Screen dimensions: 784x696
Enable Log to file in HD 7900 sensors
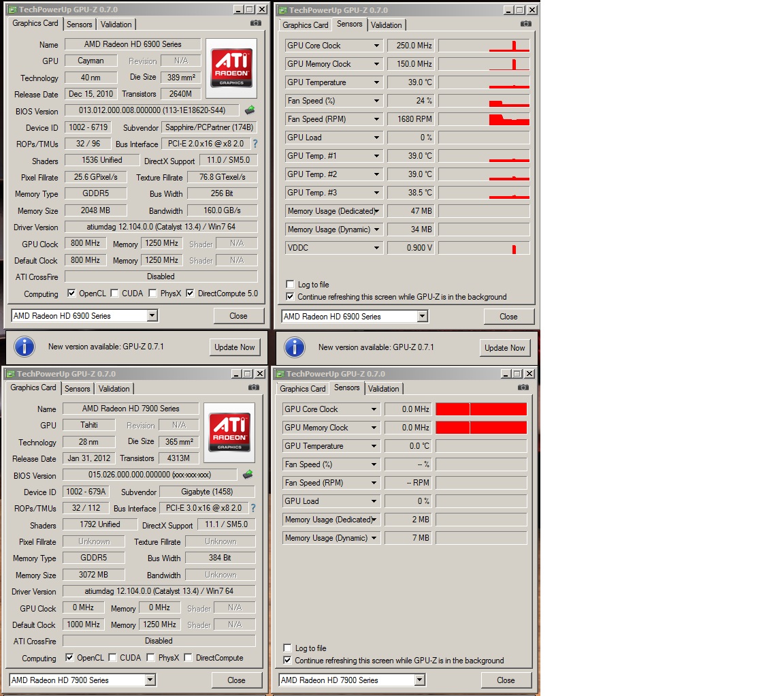[x=287, y=648]
